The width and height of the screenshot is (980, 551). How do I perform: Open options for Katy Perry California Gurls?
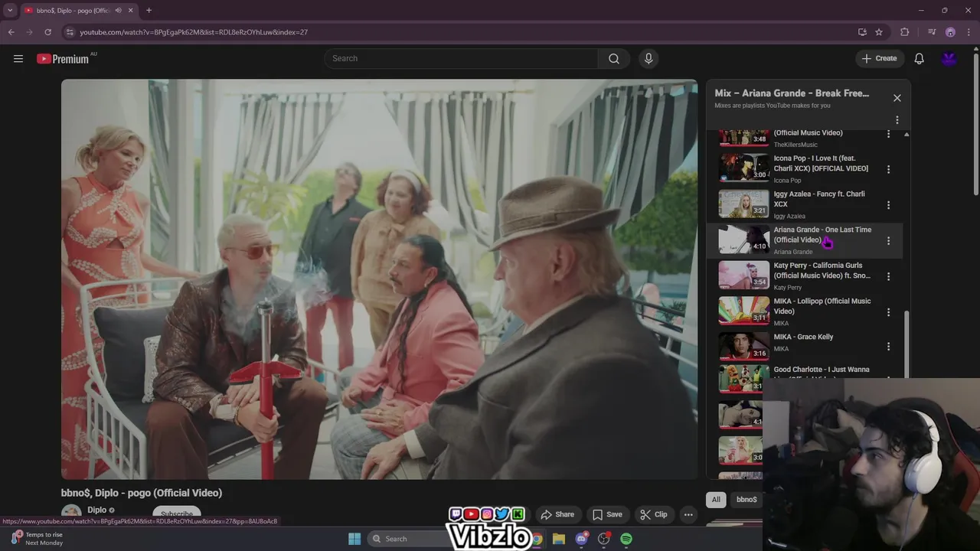click(888, 276)
